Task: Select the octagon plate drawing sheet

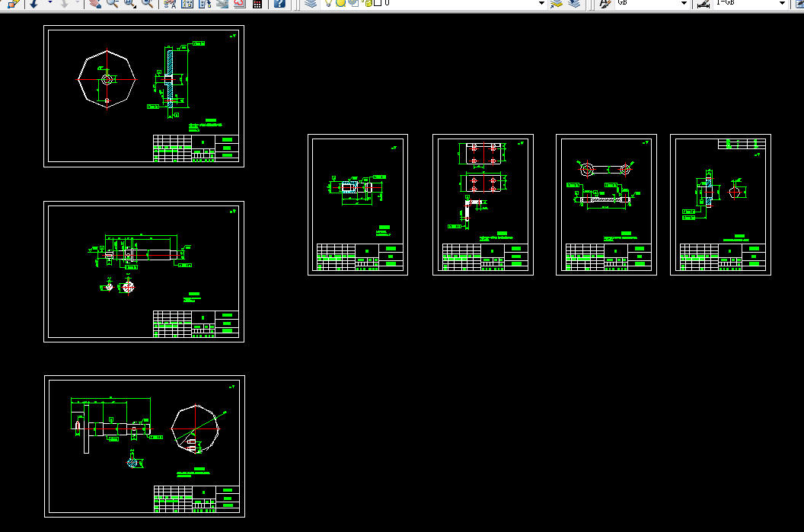Action: pos(144,97)
